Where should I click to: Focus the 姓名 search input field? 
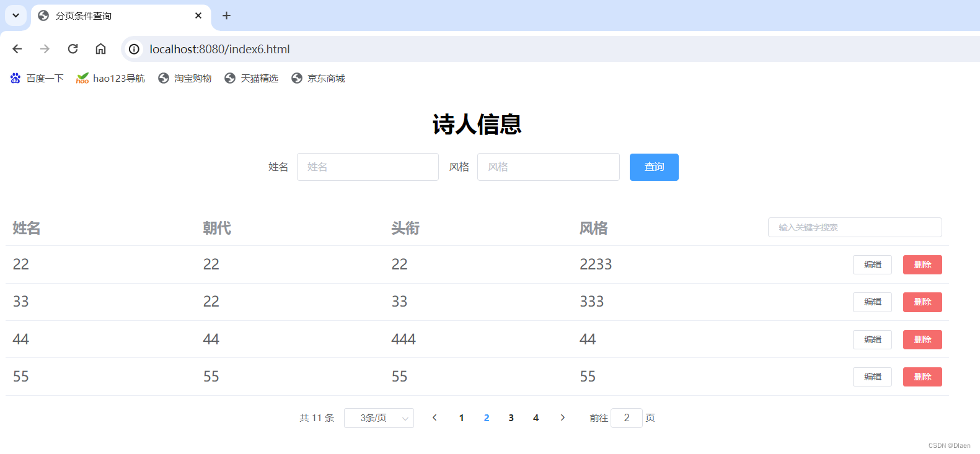click(x=368, y=167)
